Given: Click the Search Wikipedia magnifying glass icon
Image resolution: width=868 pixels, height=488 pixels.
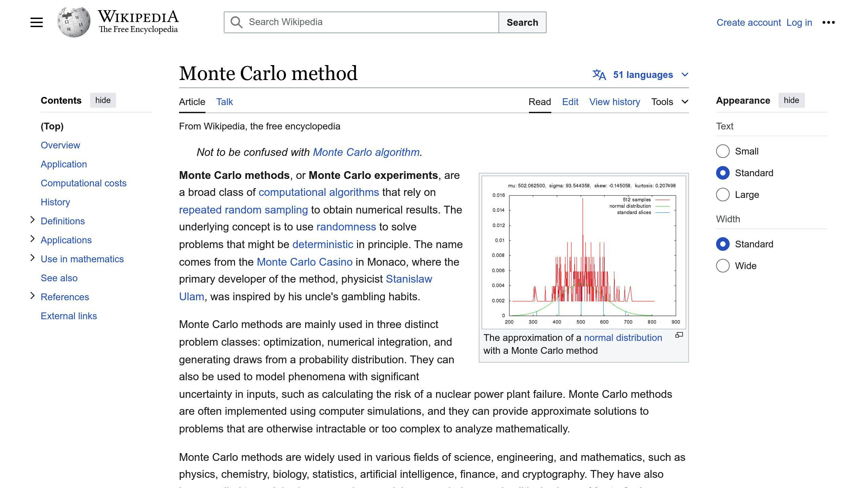Looking at the screenshot, I should 236,22.
